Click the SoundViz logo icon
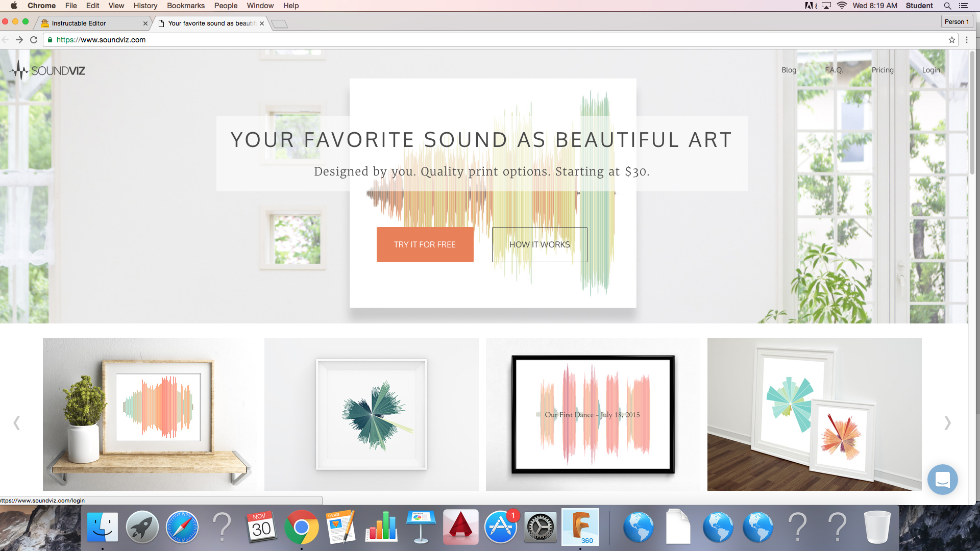Viewport: 980px width, 551px height. (x=19, y=70)
